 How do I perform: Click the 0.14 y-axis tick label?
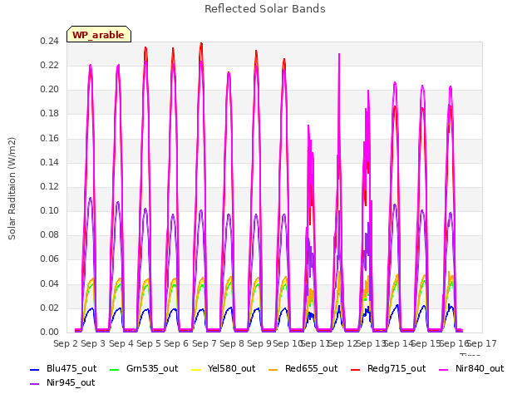coord(50,163)
